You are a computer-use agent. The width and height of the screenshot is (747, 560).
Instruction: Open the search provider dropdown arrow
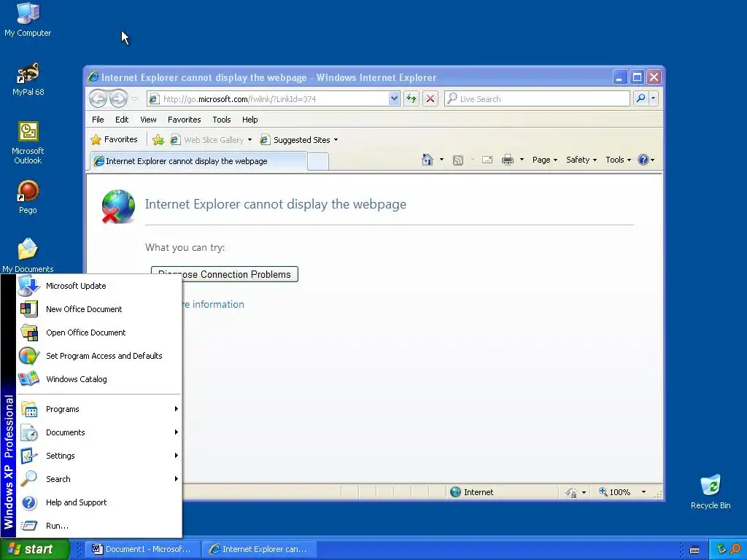click(x=653, y=98)
